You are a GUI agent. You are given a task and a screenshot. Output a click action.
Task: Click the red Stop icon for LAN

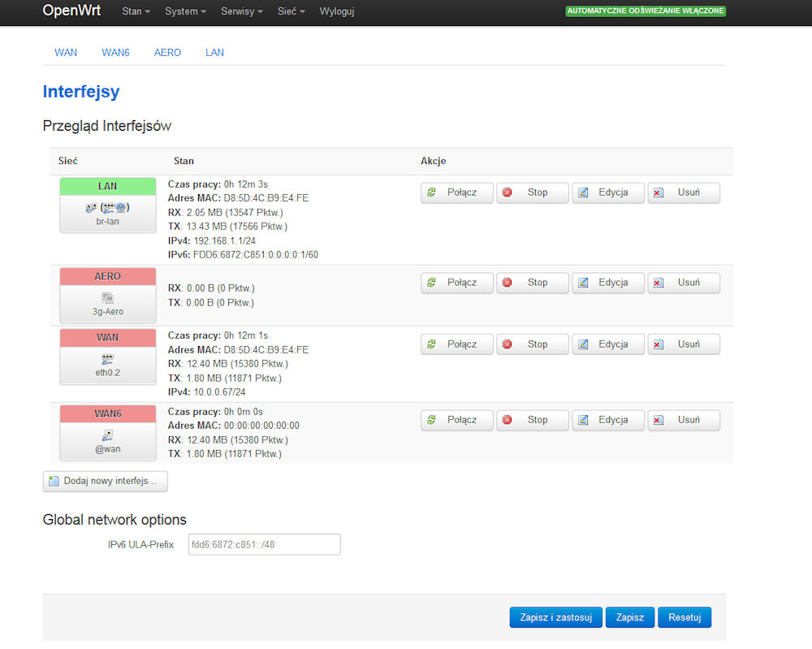pos(508,193)
